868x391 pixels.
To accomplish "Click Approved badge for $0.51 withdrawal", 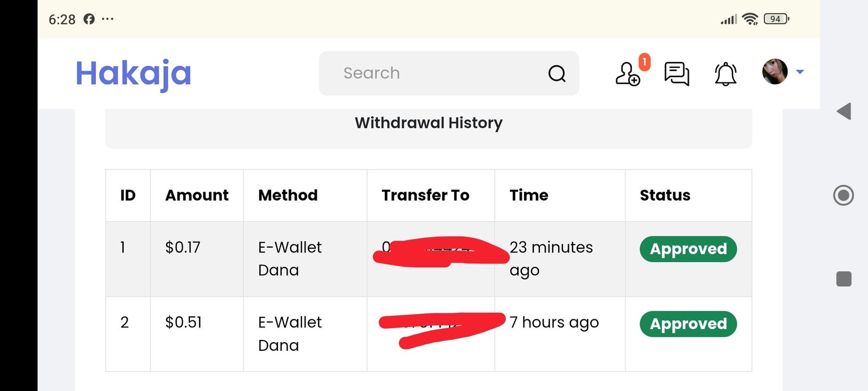I will [688, 324].
